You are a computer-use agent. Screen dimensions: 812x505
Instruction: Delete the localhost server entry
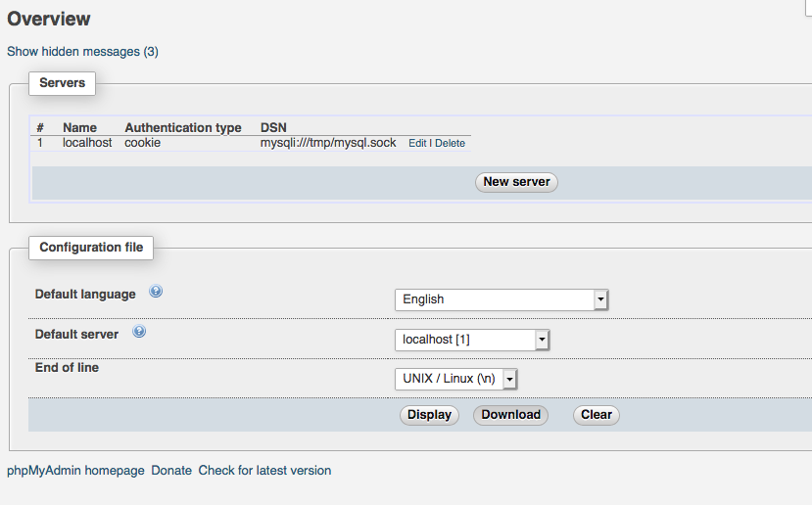(x=450, y=143)
